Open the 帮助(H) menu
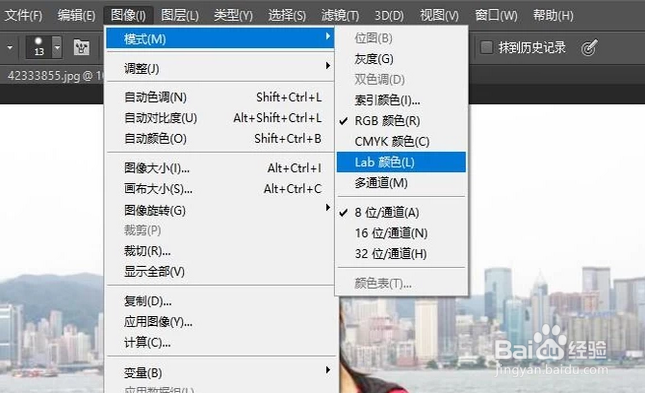This screenshot has height=393, width=645. 553,15
